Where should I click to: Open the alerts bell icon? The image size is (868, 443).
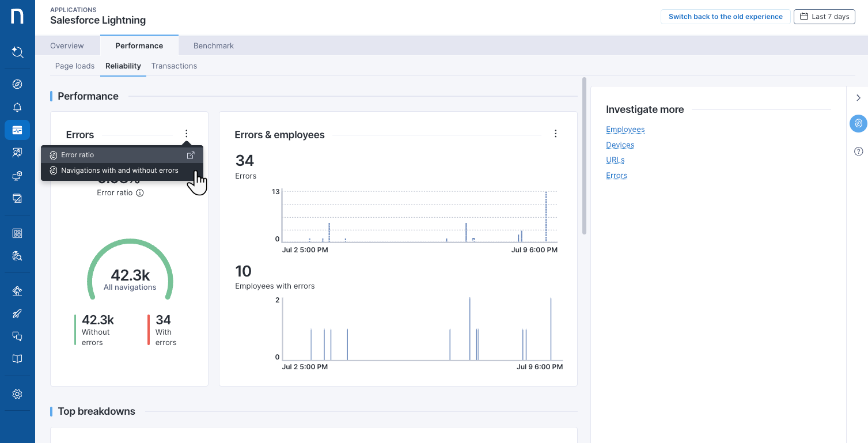click(17, 108)
